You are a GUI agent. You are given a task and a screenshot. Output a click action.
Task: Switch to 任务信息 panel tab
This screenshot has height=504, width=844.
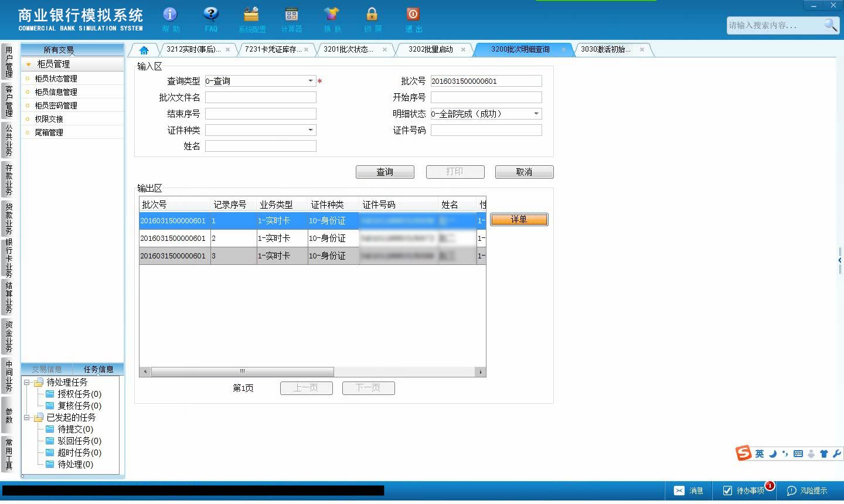point(98,369)
